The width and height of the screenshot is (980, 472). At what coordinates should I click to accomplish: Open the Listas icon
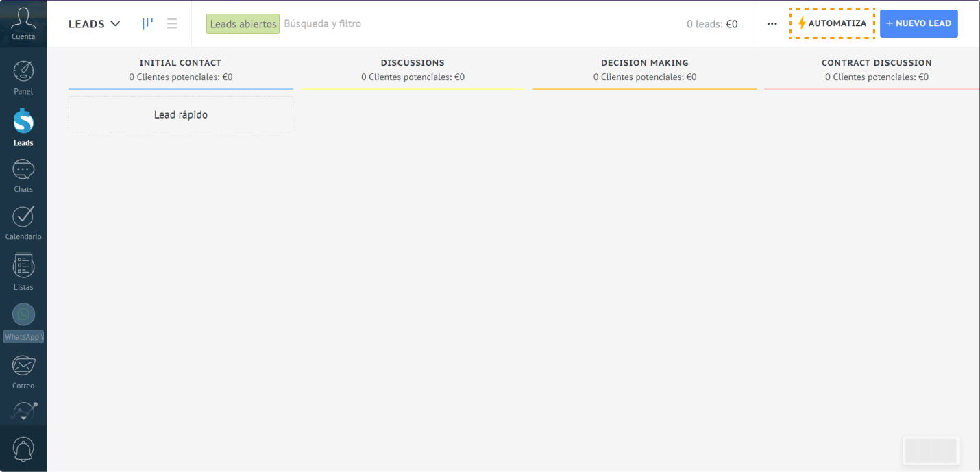pos(23,265)
